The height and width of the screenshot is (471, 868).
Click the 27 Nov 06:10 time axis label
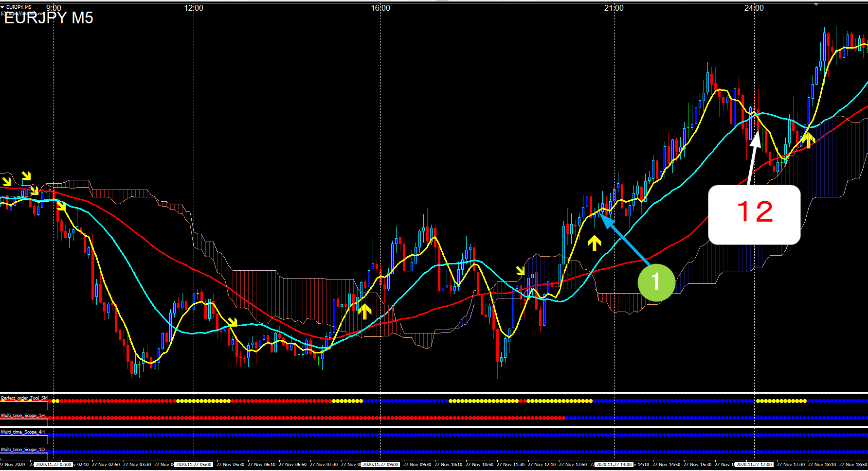tap(261, 465)
